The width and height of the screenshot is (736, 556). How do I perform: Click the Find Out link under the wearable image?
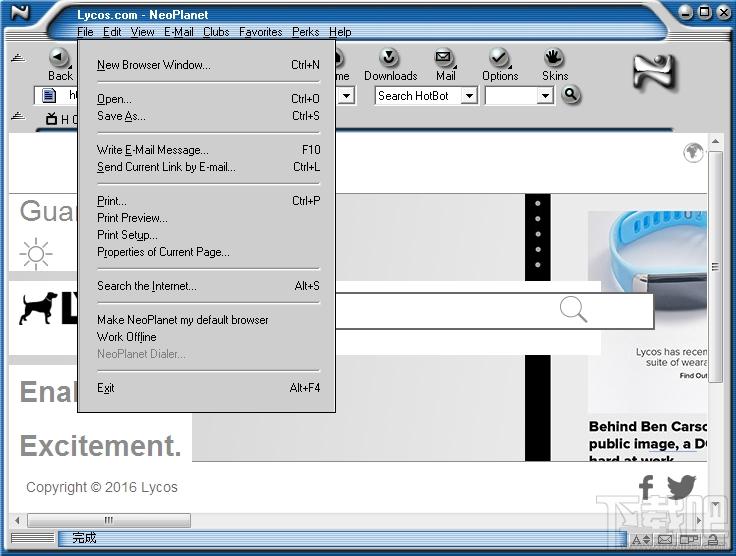pyautogui.click(x=693, y=375)
